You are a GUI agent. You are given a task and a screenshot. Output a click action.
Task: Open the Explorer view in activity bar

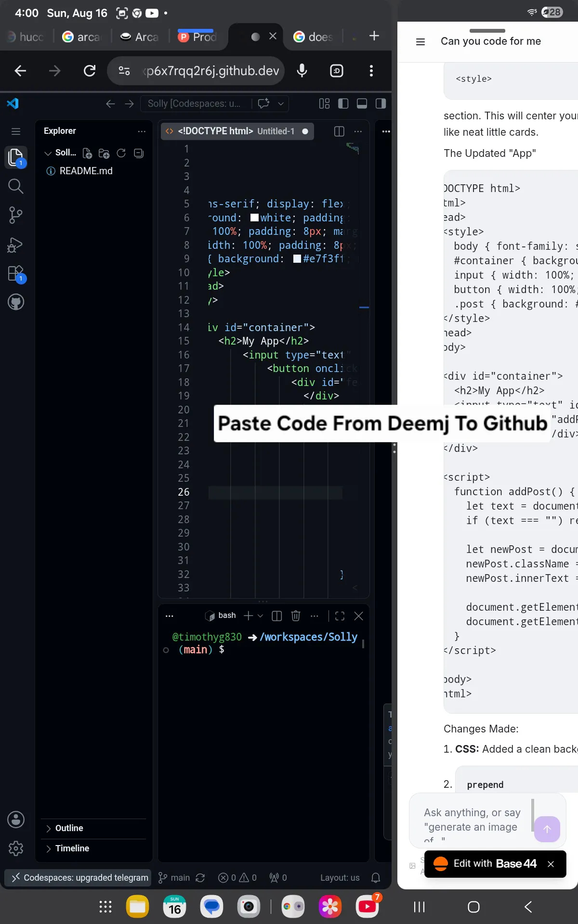(16, 157)
